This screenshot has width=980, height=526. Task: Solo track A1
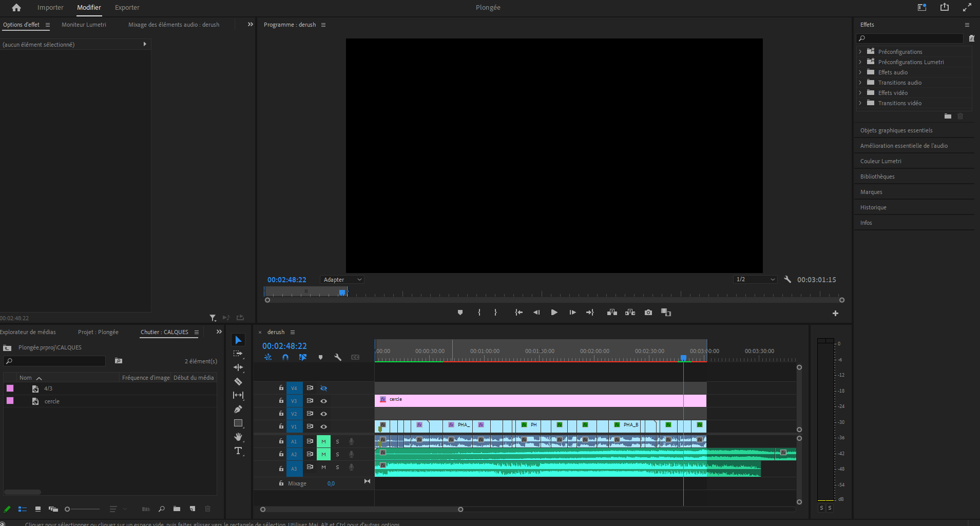(x=337, y=441)
